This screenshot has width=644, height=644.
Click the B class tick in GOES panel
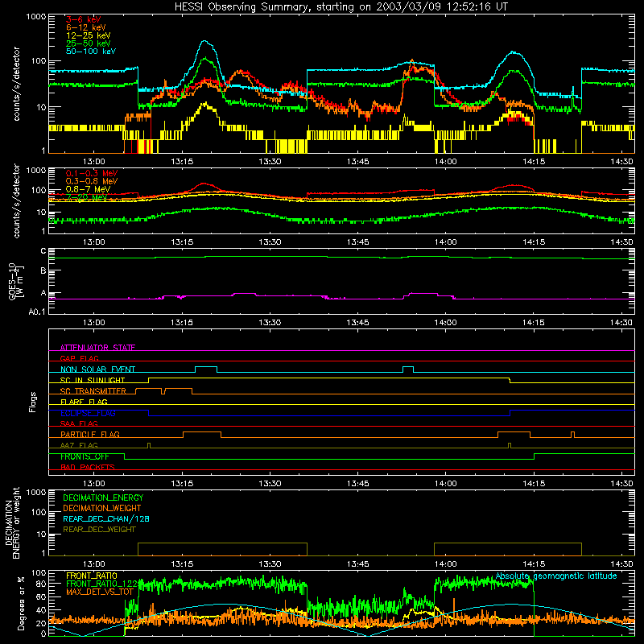(x=43, y=271)
